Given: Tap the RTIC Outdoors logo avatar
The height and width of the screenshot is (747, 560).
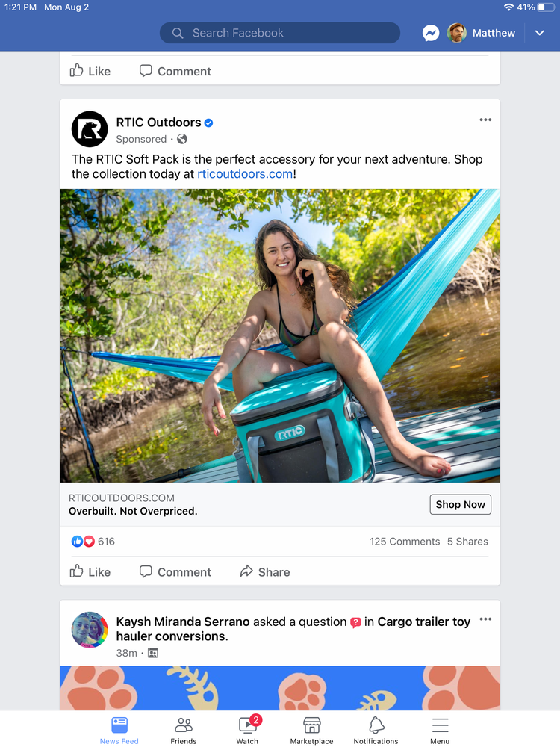Looking at the screenshot, I should click(x=90, y=128).
